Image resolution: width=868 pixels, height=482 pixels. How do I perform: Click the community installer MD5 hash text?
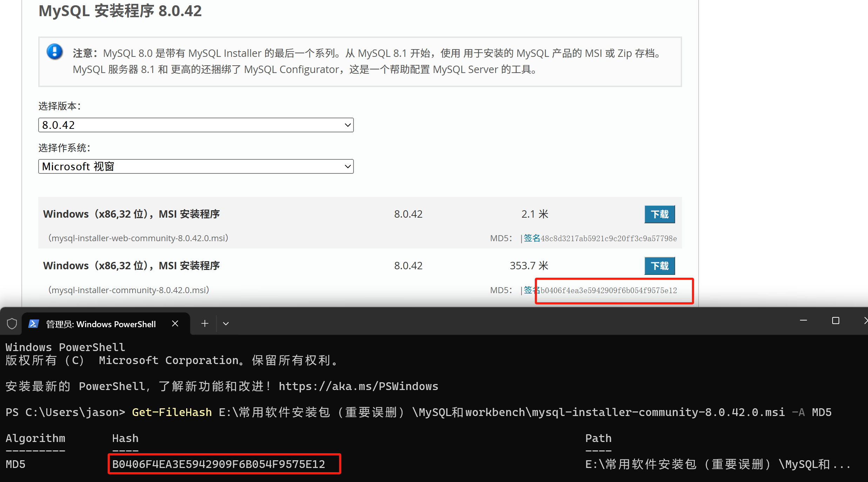click(x=609, y=291)
